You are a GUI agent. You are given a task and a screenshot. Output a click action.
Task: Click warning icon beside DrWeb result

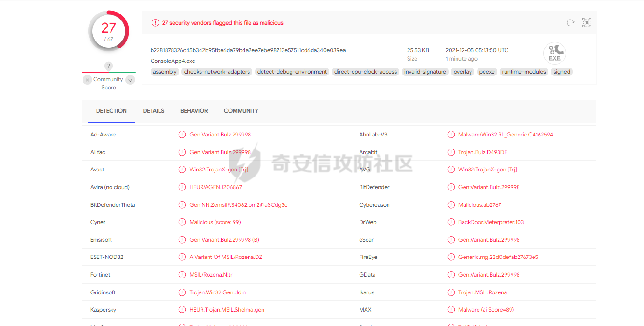451,222
